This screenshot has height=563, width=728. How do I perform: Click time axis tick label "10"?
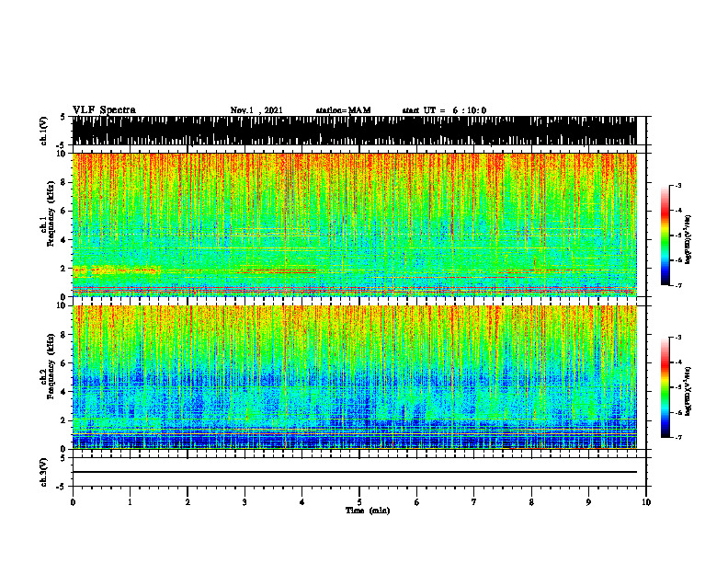coord(646,502)
